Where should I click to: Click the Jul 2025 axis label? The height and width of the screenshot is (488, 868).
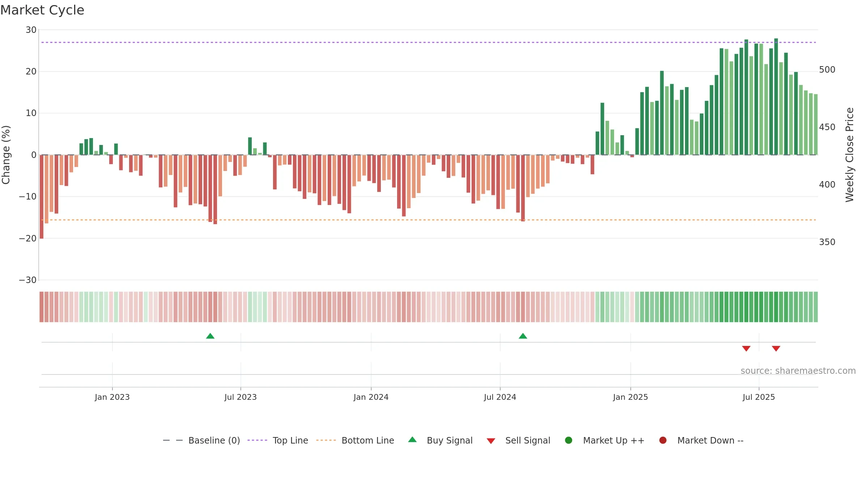coord(759,397)
